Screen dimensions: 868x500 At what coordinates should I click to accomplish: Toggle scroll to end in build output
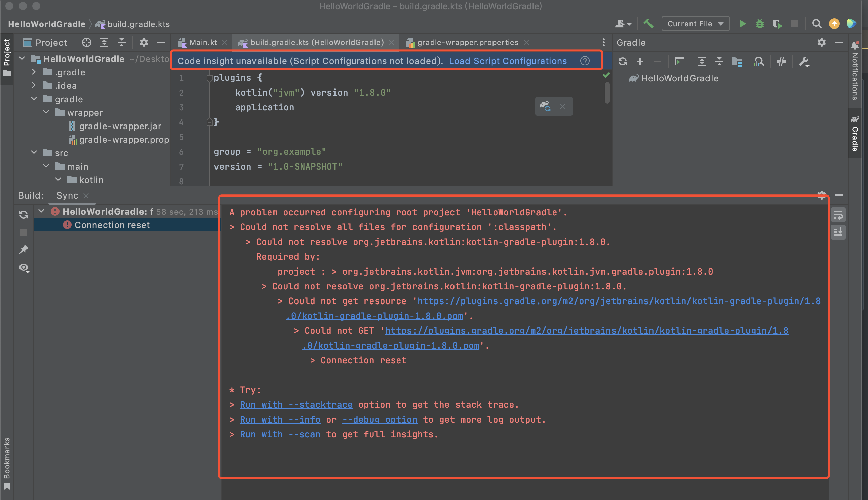point(838,232)
